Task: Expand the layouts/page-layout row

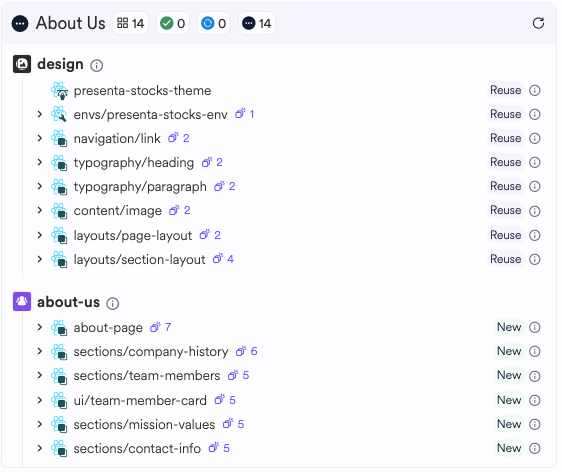Action: 39,235
